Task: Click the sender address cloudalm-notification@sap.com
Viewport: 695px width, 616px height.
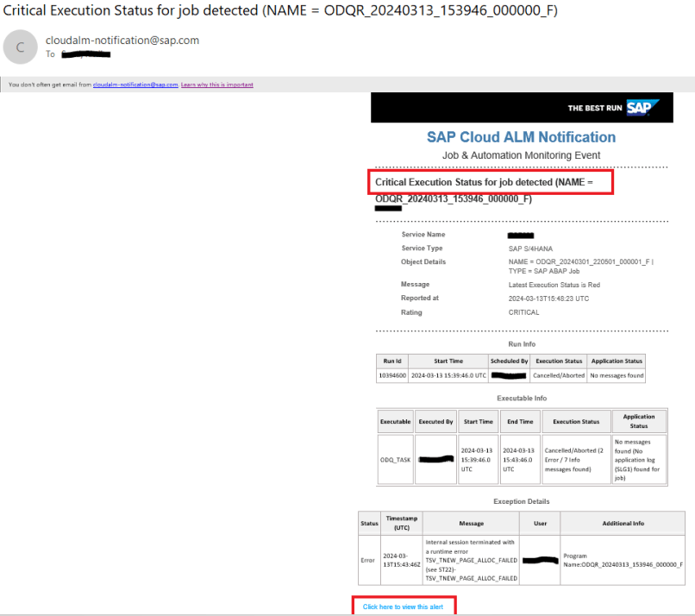Action: click(122, 41)
